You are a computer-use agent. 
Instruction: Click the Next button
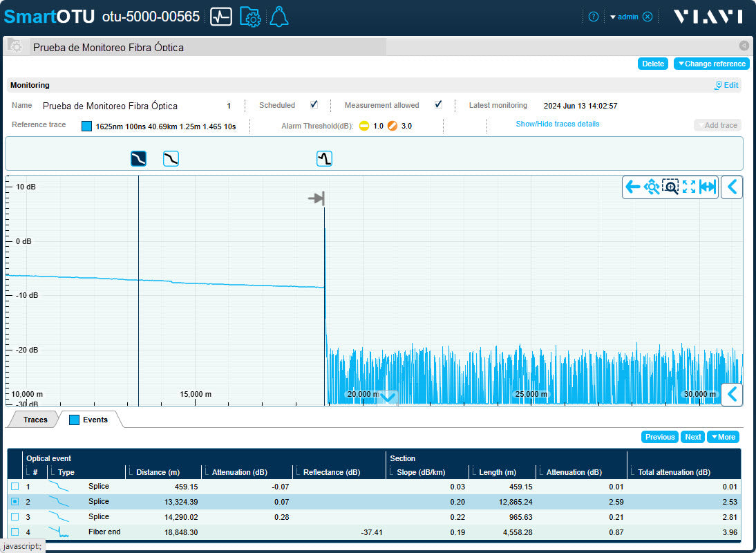693,437
